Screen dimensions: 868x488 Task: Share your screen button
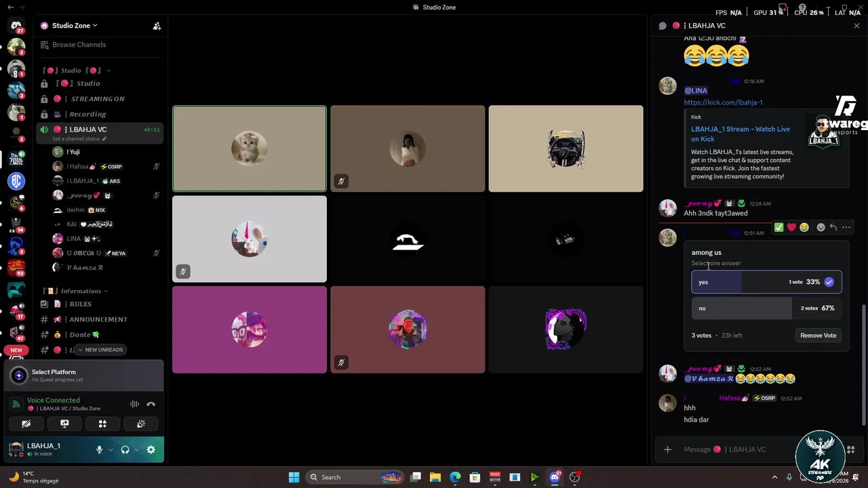64,424
